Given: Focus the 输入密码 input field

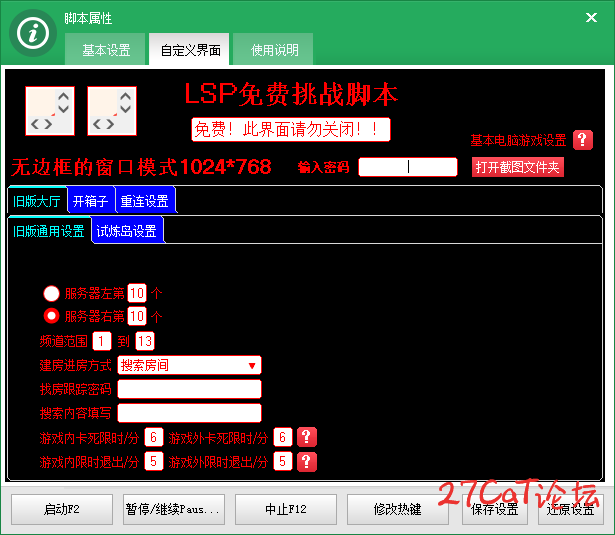Looking at the screenshot, I should [408, 167].
